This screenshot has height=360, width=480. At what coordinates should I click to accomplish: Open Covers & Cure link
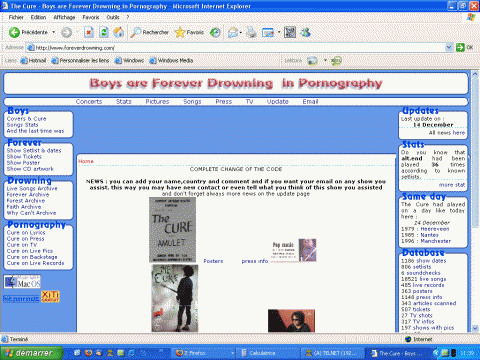coord(26,119)
